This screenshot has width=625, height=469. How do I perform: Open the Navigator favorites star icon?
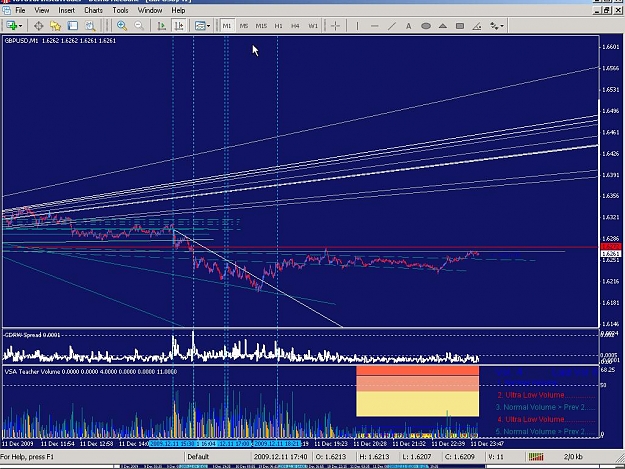click(x=55, y=26)
